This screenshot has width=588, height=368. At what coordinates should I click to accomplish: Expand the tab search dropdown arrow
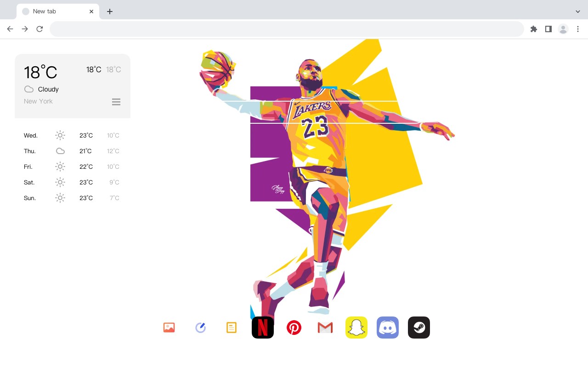coord(578,11)
